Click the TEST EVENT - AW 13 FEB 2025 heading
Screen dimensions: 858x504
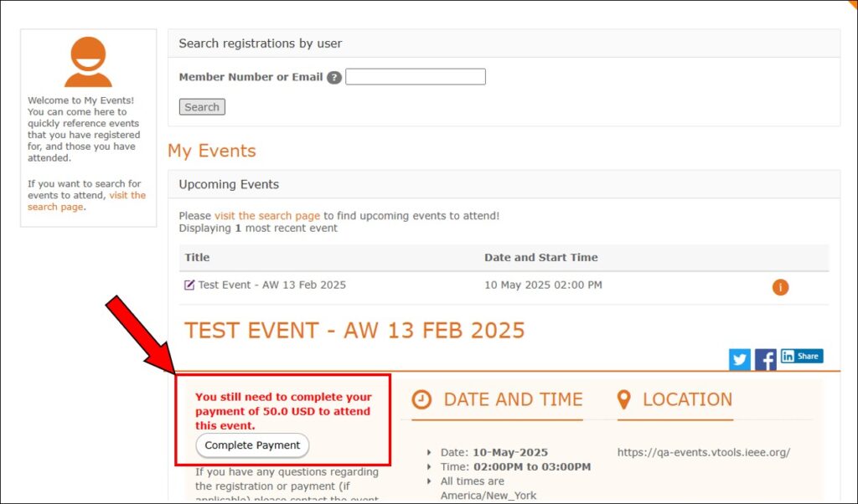tap(354, 330)
